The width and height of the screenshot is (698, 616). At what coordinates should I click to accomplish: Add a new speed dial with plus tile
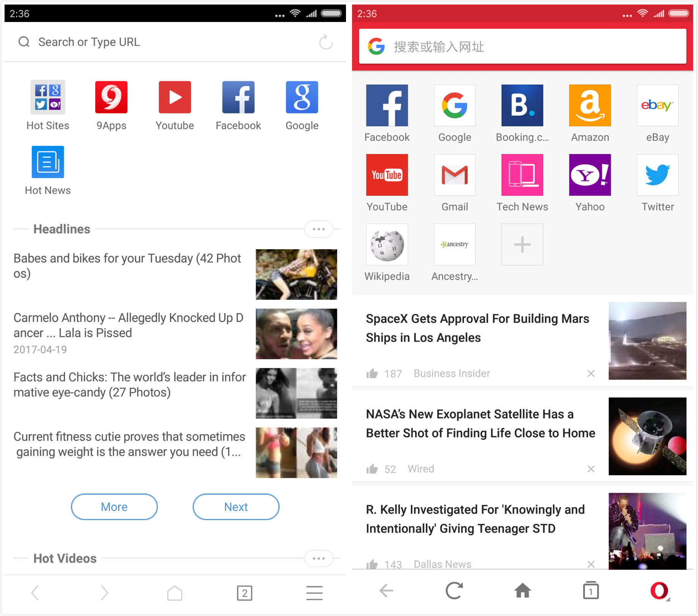coord(522,245)
